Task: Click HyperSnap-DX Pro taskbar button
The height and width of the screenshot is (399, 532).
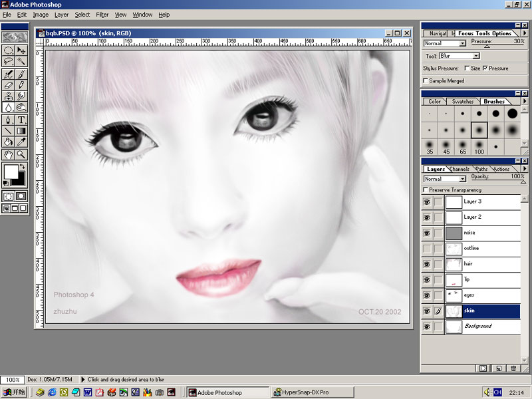Action: pyautogui.click(x=313, y=392)
